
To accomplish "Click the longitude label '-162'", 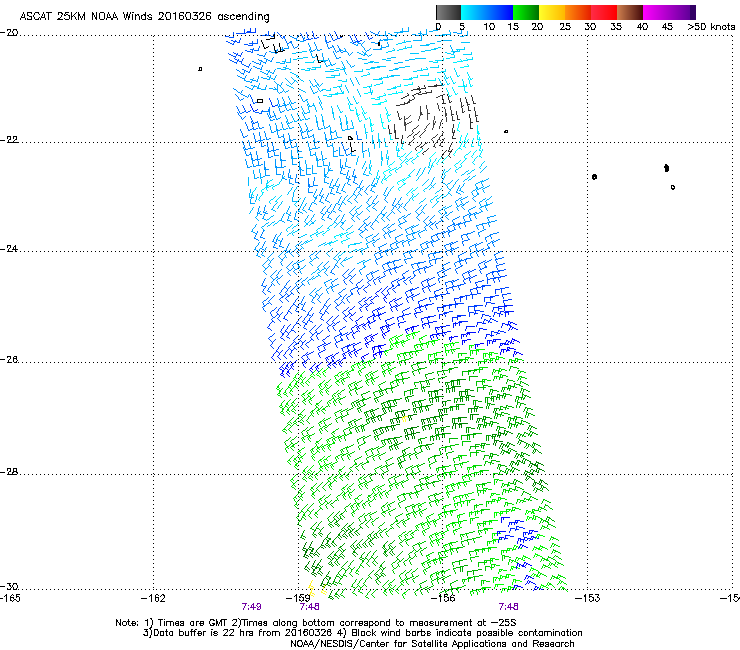I will tap(153, 598).
